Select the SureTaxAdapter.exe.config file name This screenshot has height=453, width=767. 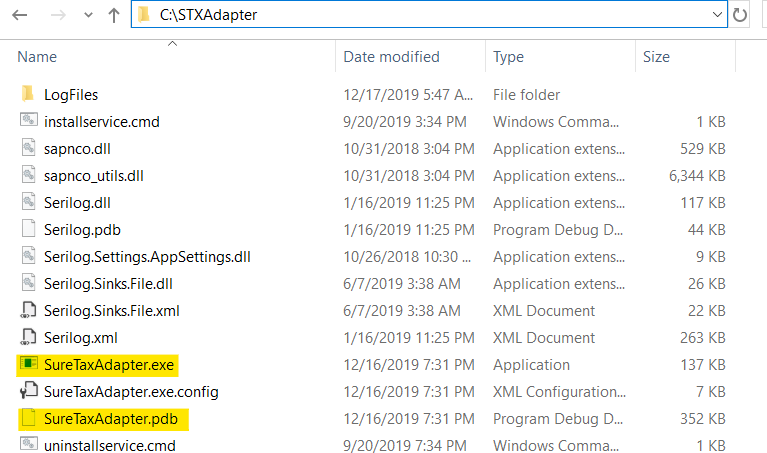(131, 392)
